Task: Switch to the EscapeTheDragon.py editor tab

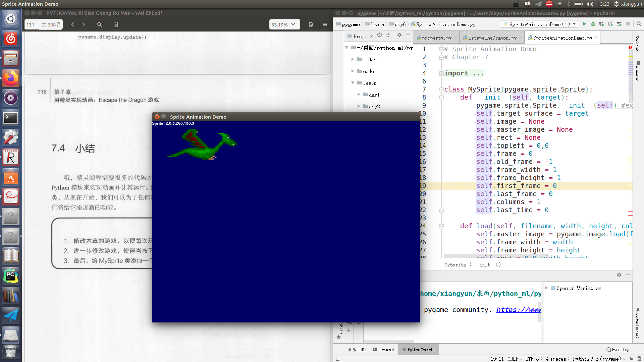Action: coord(492,38)
